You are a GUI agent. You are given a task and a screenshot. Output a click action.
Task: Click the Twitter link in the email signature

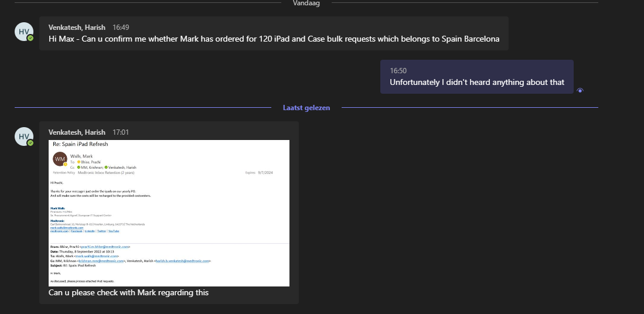(101, 231)
